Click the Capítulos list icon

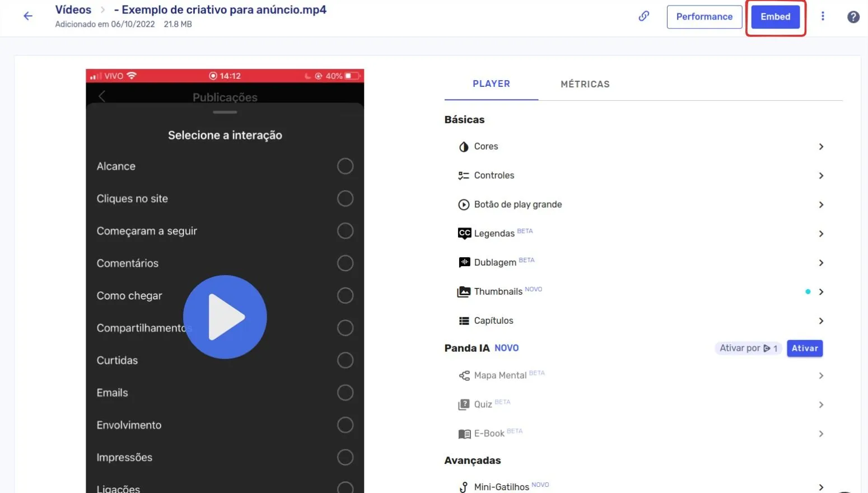tap(464, 321)
